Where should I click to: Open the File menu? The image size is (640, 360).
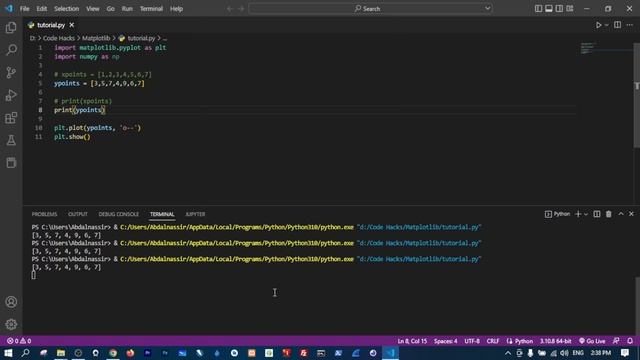pos(24,9)
